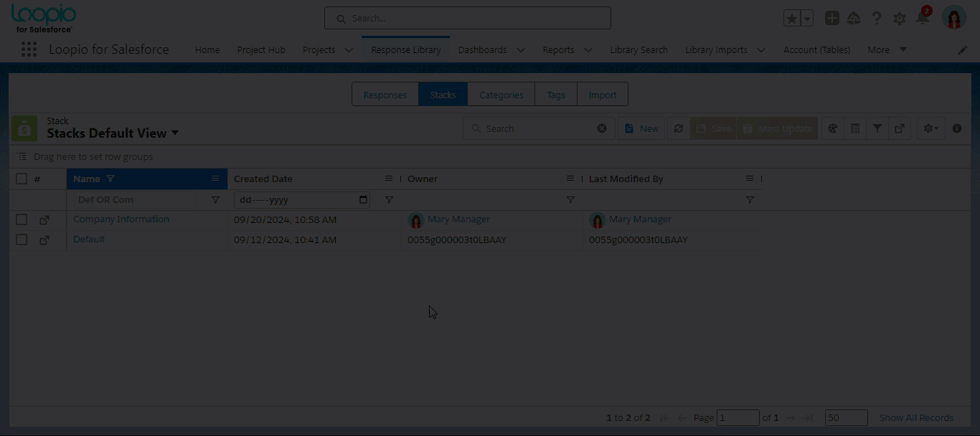Click the Trailhead guidance icon in the header
The image size is (980, 436).
pos(854,19)
